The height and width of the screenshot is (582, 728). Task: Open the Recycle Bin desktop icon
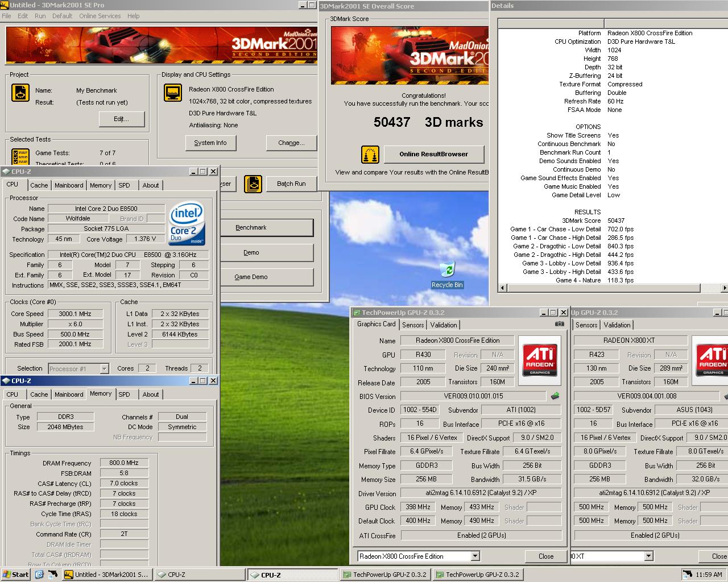click(447, 275)
